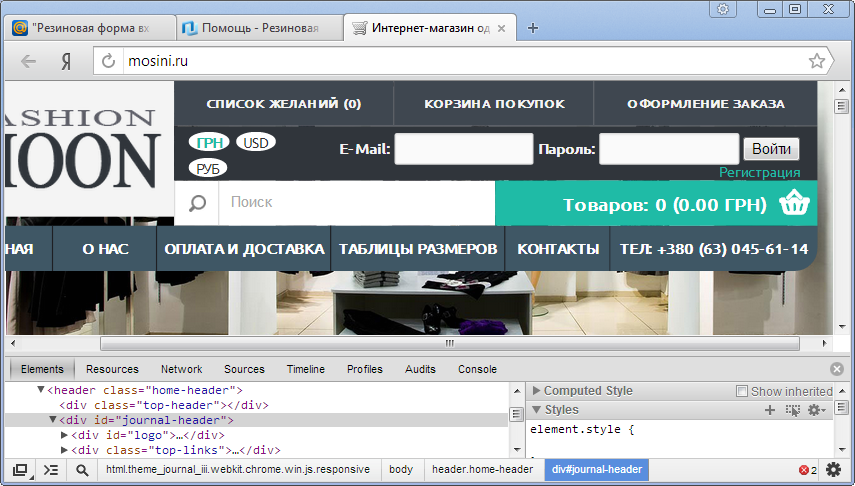Bookmark mosini.ru with the star icon
Viewport: 855px width, 486px height.
pos(816,61)
